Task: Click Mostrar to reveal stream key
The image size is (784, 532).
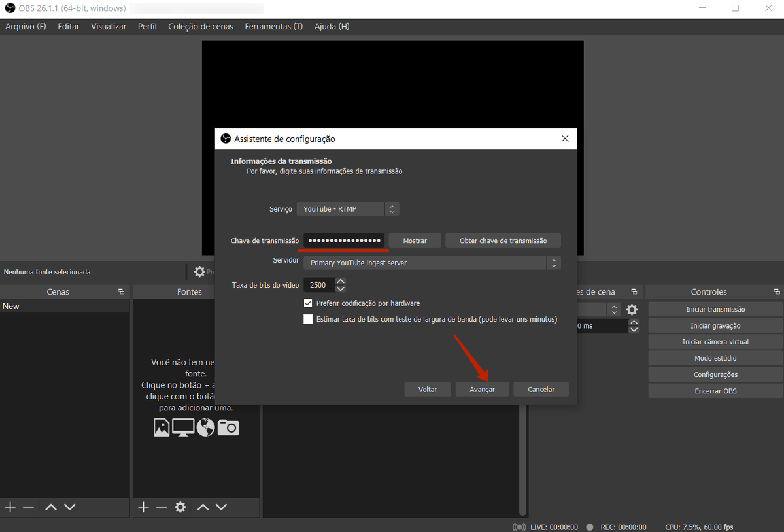Action: click(x=415, y=241)
